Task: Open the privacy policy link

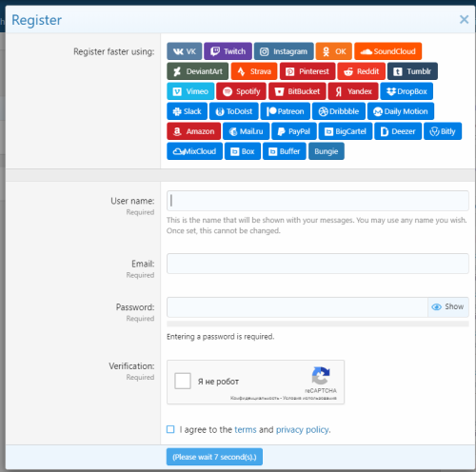Action: coord(303,429)
